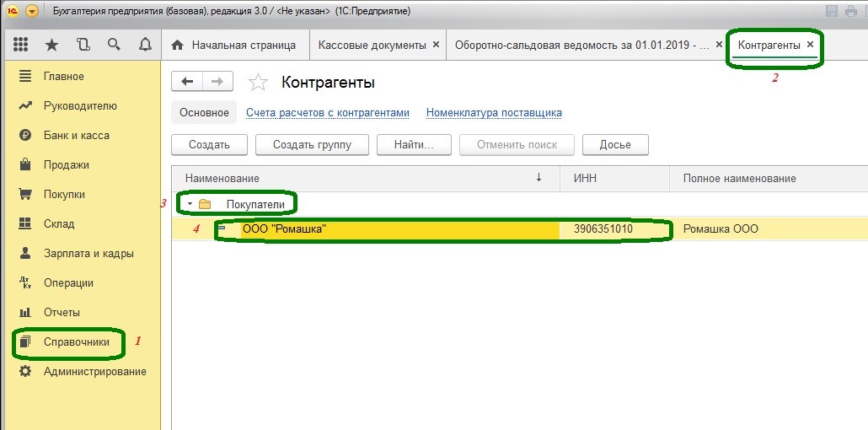This screenshot has width=868, height=430.
Task: Click the item marker icon of ООО "Ромашка"
Action: [222, 228]
